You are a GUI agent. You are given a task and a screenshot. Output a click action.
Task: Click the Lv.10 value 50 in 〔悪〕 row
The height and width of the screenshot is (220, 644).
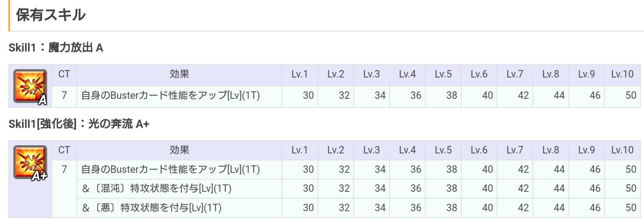coord(631,208)
